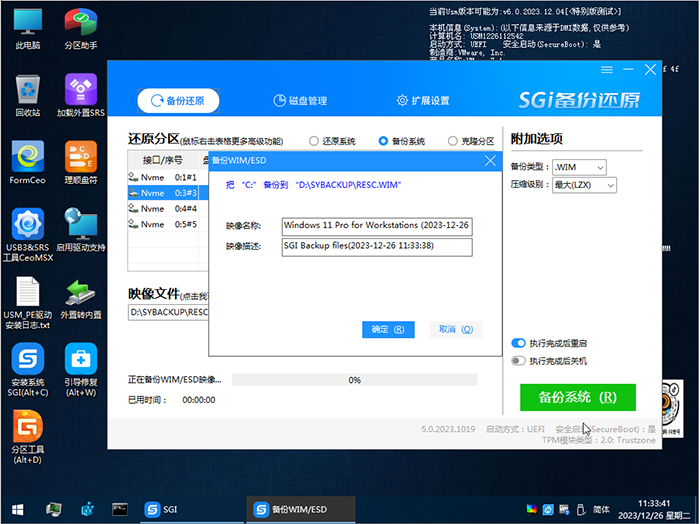Click the green 备份系统(R) button
Image resolution: width=700 pixels, height=524 pixels.
coord(578,397)
